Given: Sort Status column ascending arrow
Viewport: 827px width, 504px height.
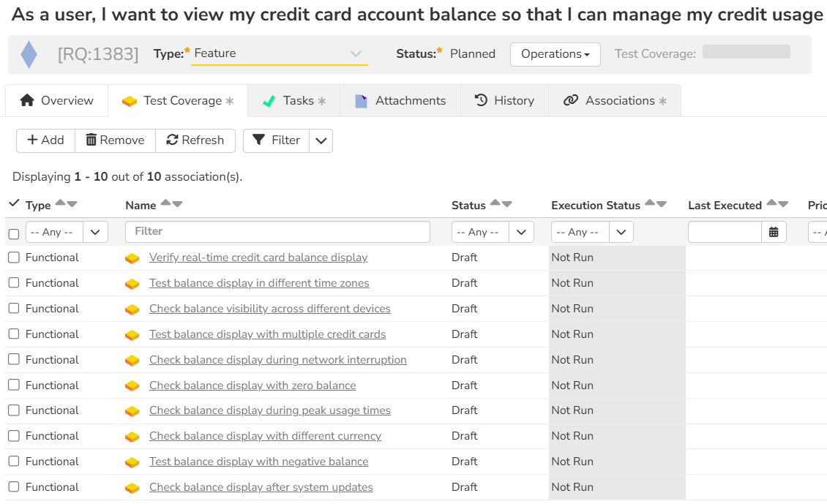Looking at the screenshot, I should pyautogui.click(x=495, y=203).
